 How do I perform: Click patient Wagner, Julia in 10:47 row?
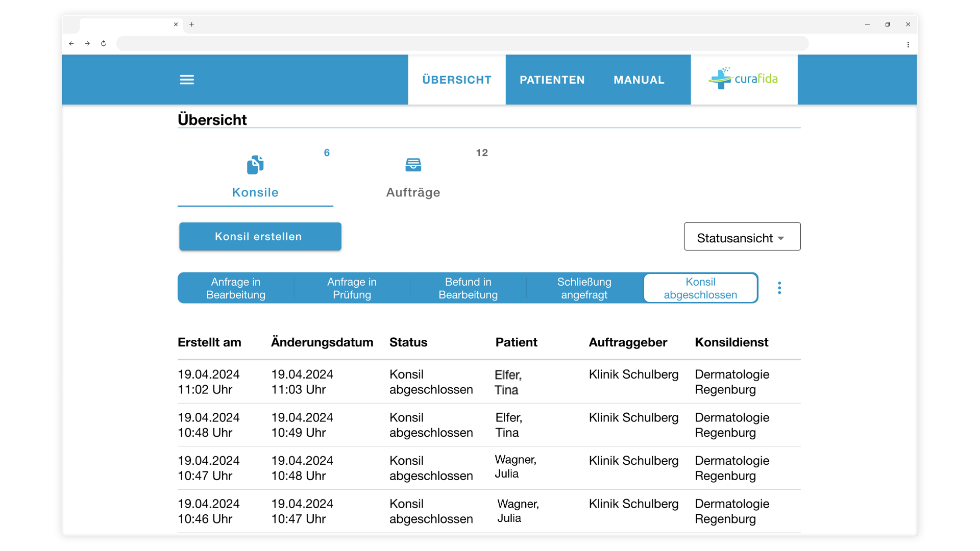click(x=516, y=467)
